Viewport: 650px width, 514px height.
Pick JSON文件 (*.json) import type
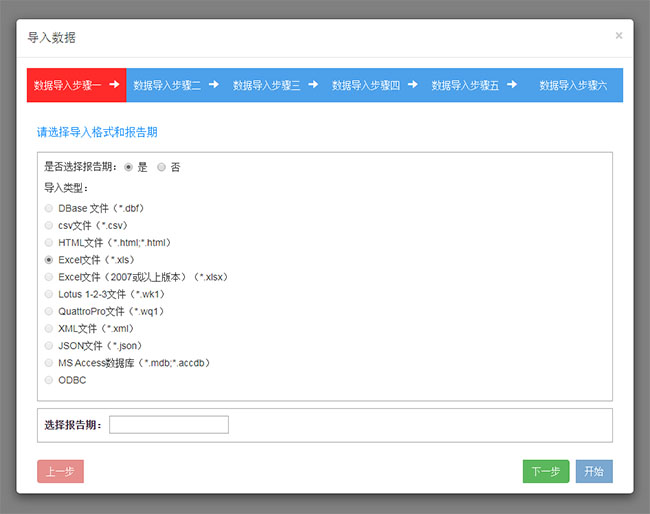[x=49, y=346]
